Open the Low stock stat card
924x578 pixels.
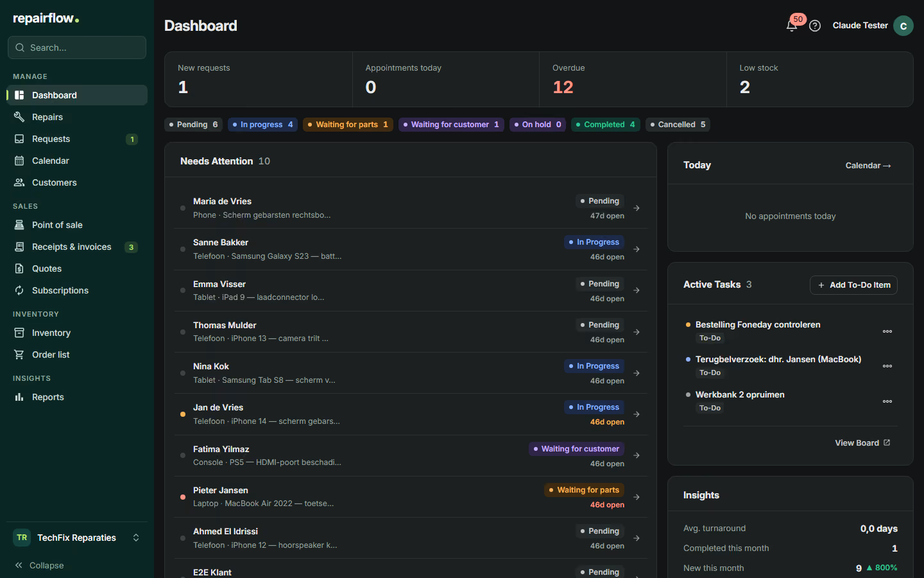819,79
